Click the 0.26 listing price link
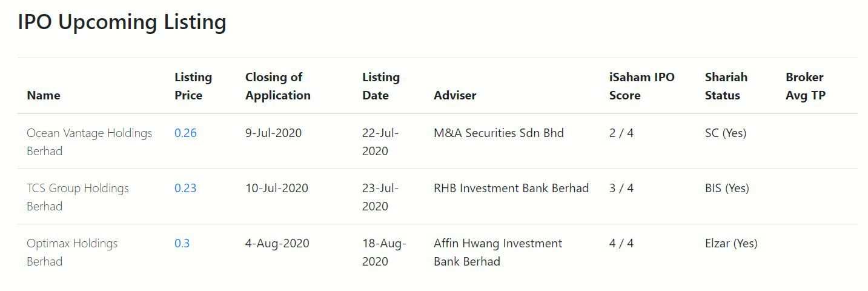 pos(185,133)
